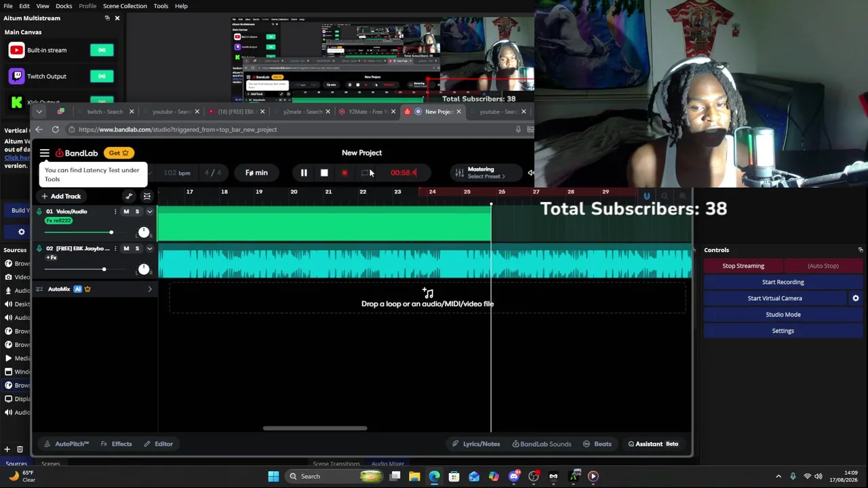The image size is (868, 488).
Task: Open Lyrics/Notes
Action: (x=476, y=444)
